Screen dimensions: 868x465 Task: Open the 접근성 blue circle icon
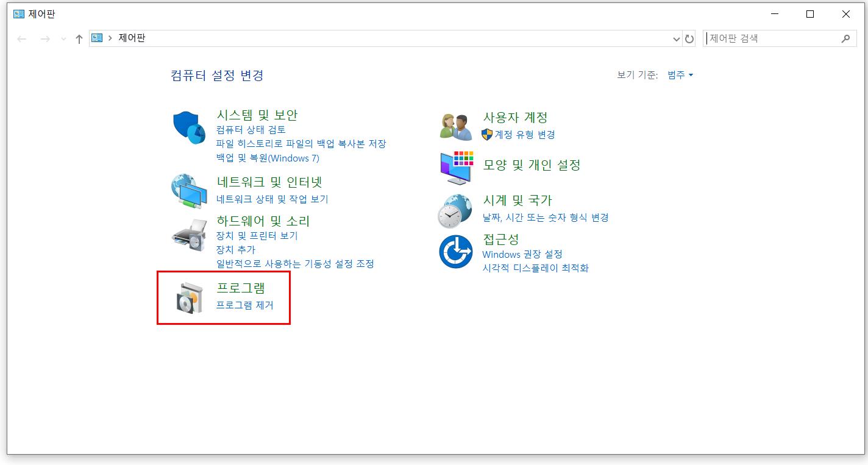pos(456,251)
